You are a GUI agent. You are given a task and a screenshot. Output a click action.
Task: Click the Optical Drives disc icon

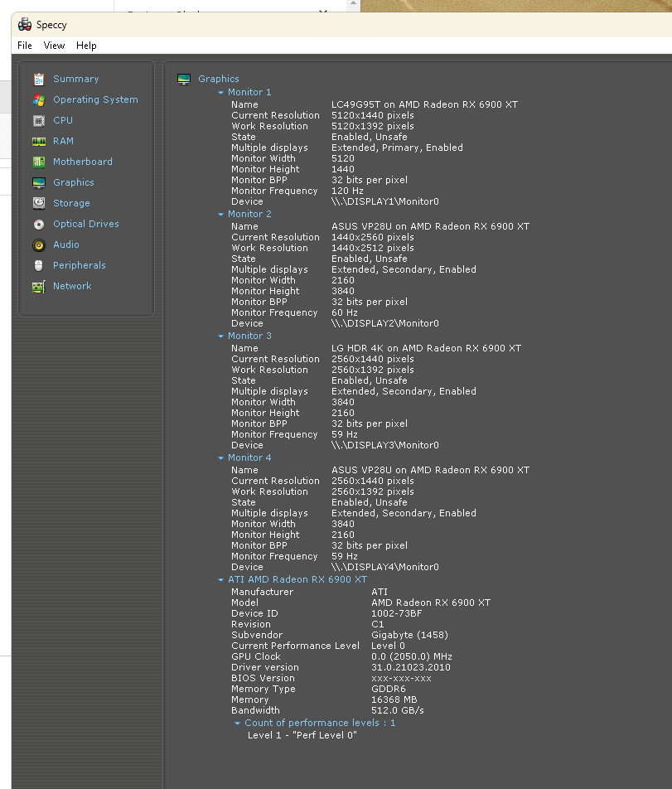(x=39, y=224)
